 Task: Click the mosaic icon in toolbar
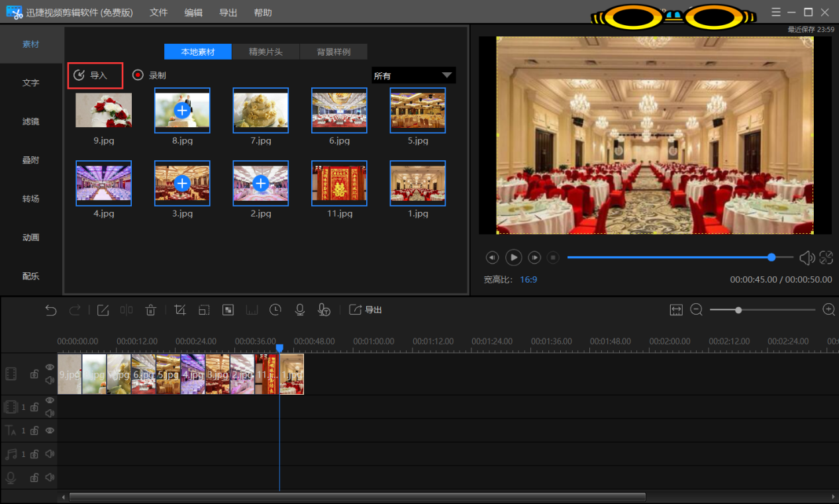[228, 310]
